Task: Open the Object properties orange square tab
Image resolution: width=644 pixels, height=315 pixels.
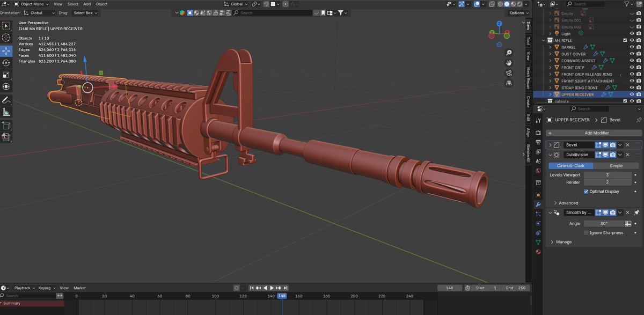Action: coord(538,195)
